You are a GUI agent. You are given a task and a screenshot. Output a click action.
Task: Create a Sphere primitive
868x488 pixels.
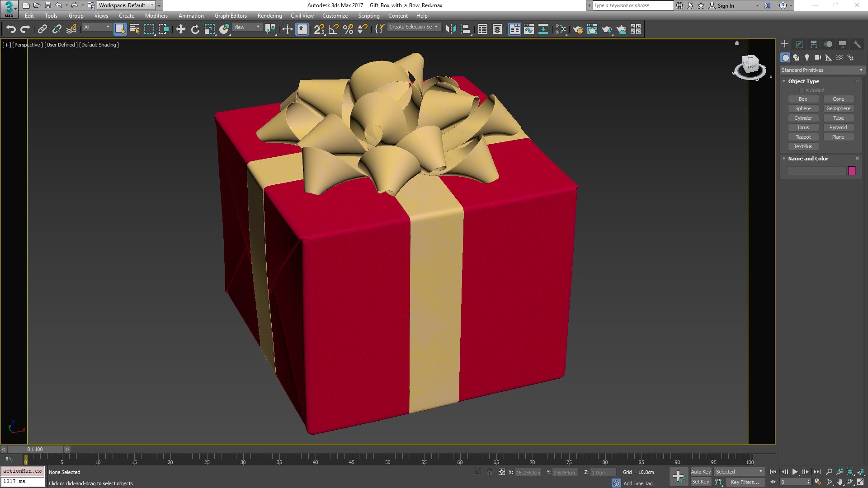[803, 108]
